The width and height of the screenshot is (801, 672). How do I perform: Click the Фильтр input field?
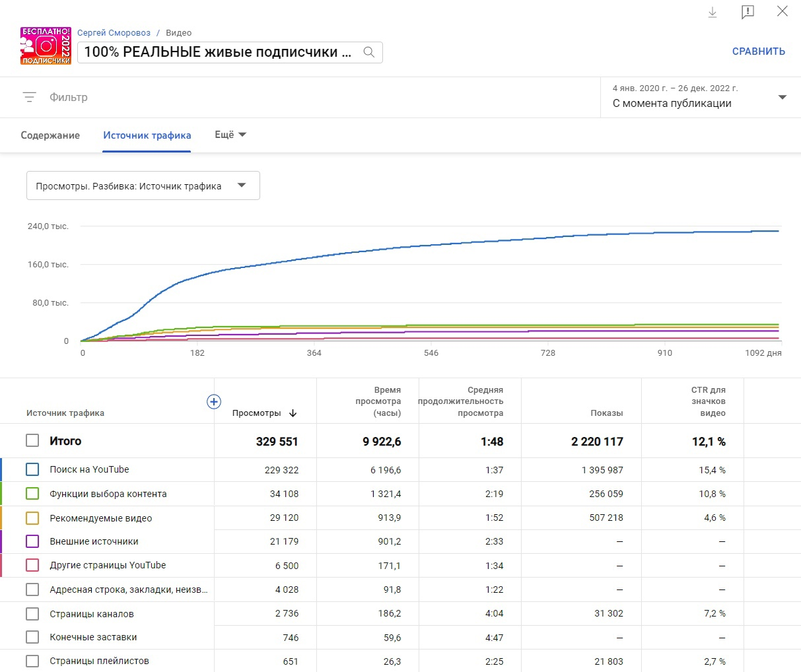pyautogui.click(x=69, y=97)
